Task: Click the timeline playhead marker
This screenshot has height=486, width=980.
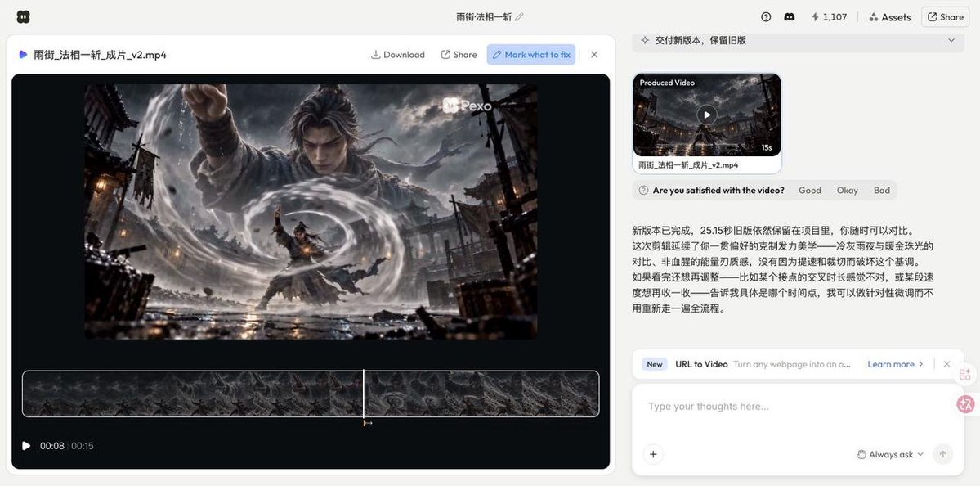Action: pos(364,394)
